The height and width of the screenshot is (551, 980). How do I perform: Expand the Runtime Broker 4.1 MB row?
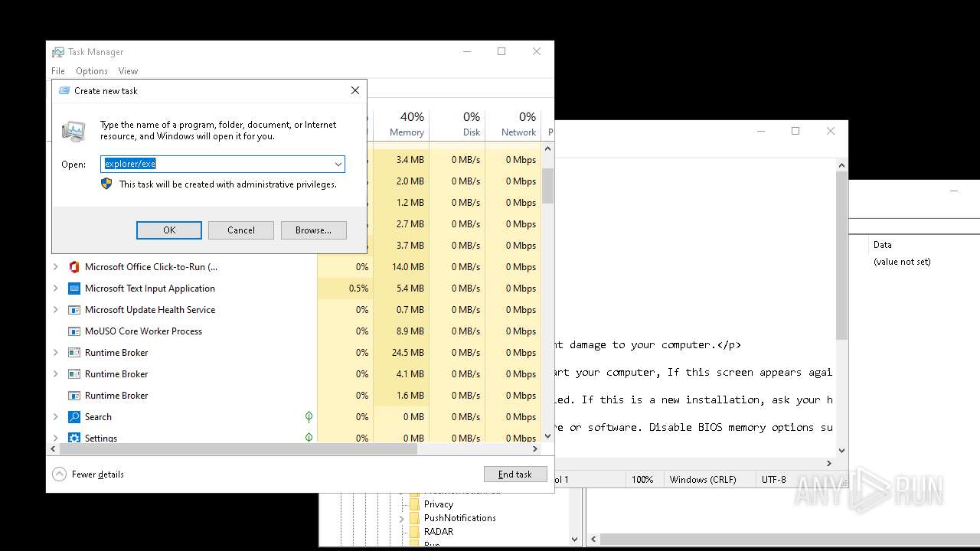55,374
